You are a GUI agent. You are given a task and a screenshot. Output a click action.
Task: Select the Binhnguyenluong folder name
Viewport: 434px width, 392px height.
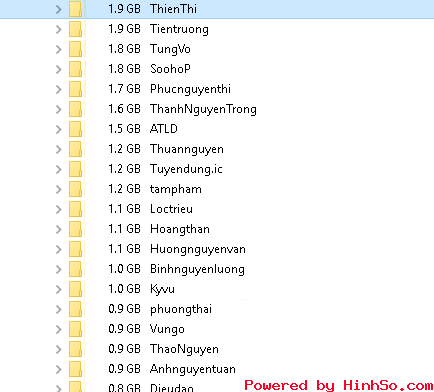(197, 269)
